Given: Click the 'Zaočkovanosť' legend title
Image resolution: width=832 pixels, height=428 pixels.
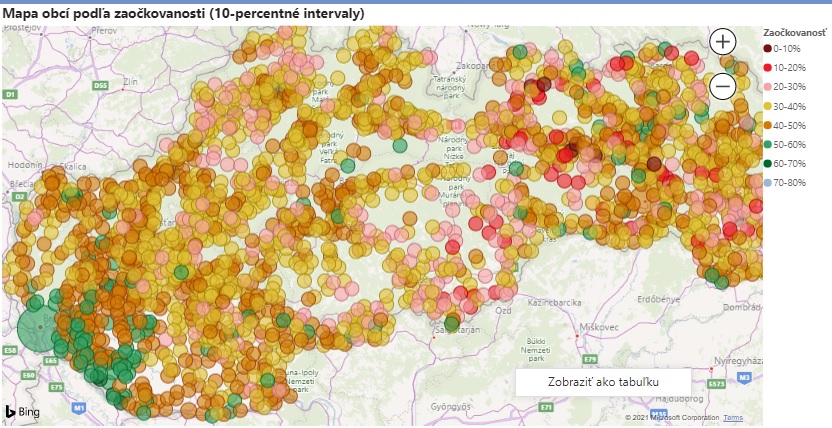Looking at the screenshot, I should 794,32.
